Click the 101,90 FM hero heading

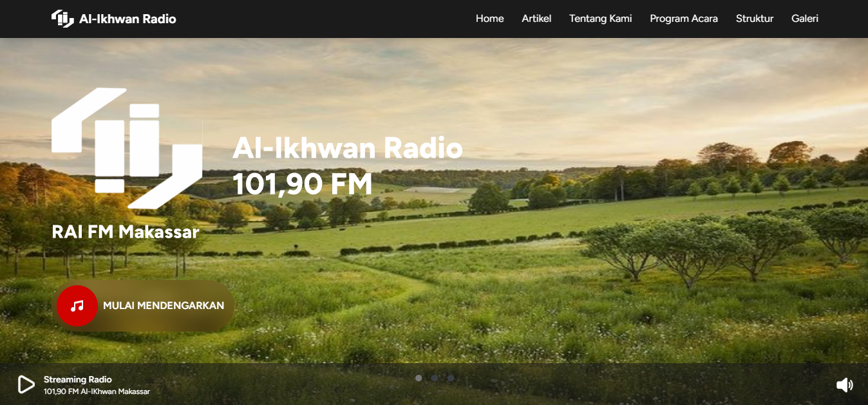pyautogui.click(x=302, y=184)
